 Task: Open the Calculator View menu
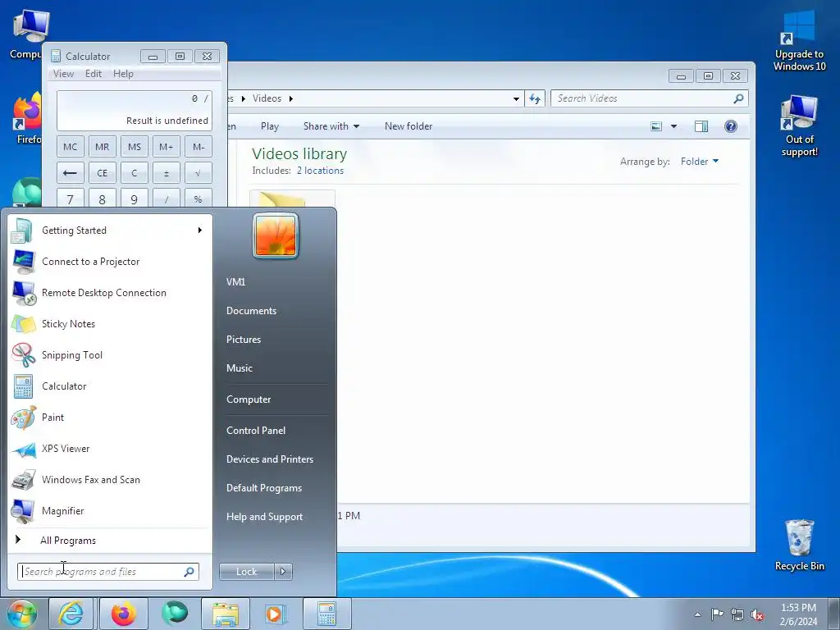(63, 74)
